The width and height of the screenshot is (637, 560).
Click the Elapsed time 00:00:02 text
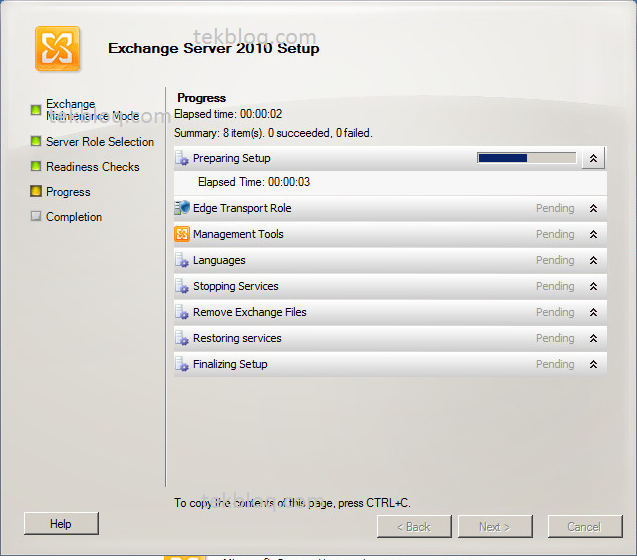click(x=228, y=114)
